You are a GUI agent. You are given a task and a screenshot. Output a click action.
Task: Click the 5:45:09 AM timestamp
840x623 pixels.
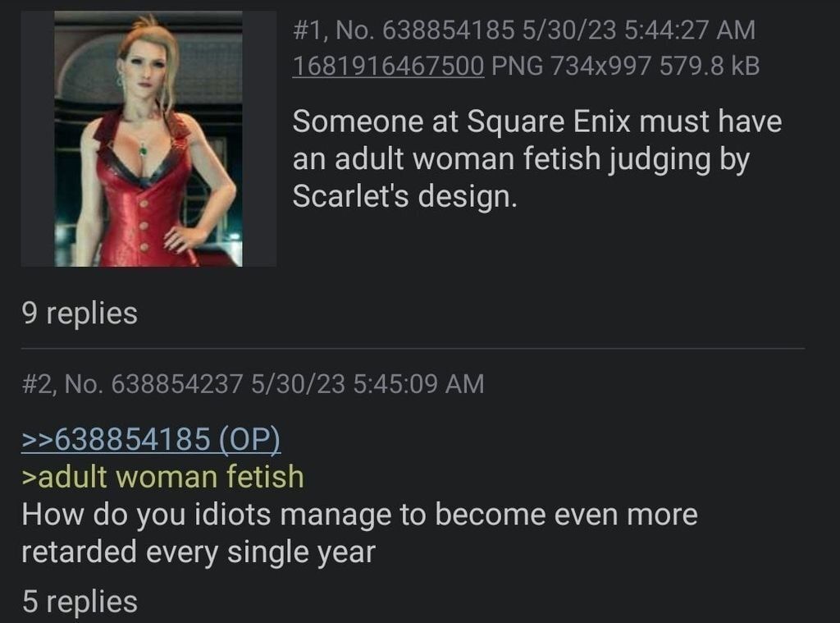[419, 384]
